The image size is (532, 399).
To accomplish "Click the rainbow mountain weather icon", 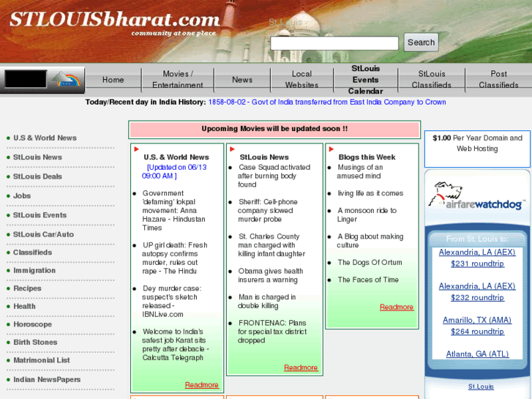I will coord(66,79).
